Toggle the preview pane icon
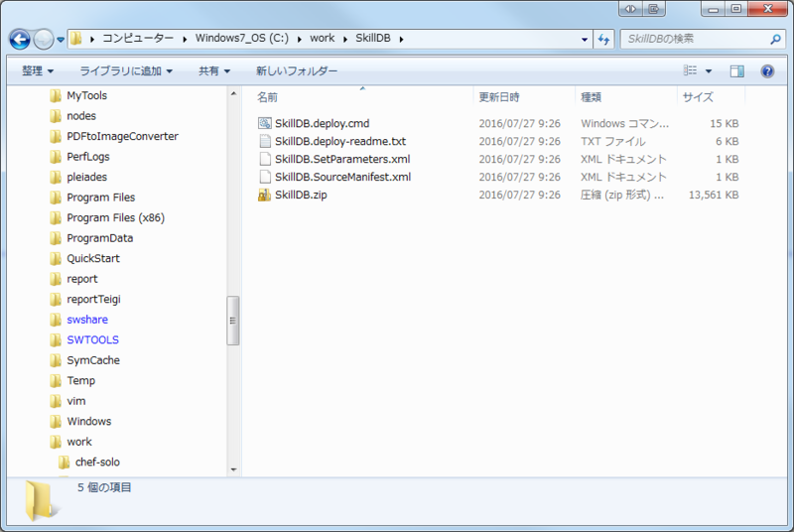Image resolution: width=794 pixels, height=532 pixels. 736,71
